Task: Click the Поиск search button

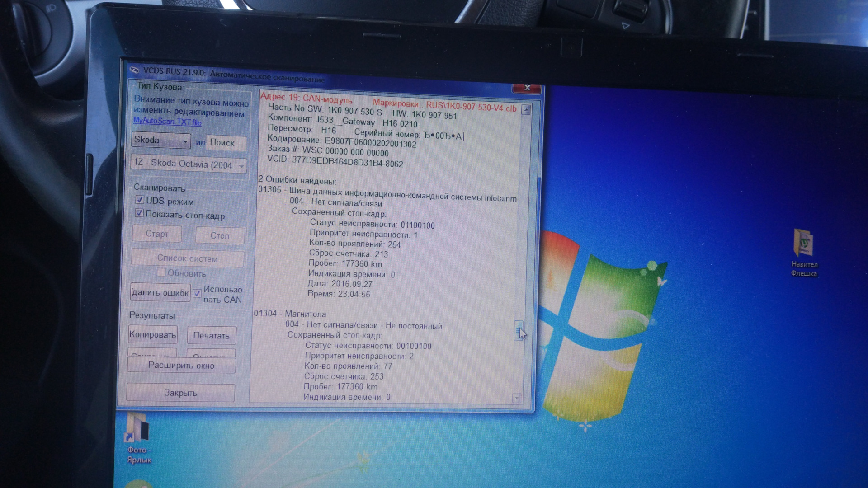Action: click(x=226, y=143)
